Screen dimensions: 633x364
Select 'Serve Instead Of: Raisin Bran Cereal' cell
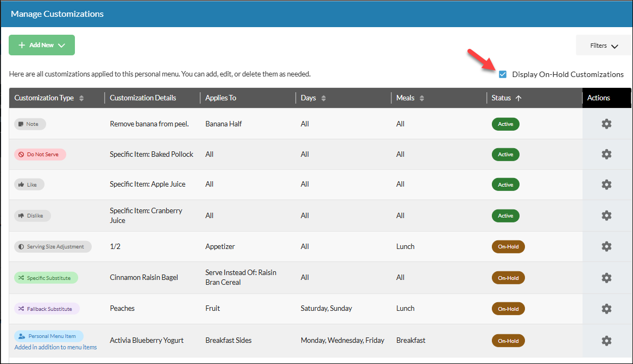click(241, 277)
